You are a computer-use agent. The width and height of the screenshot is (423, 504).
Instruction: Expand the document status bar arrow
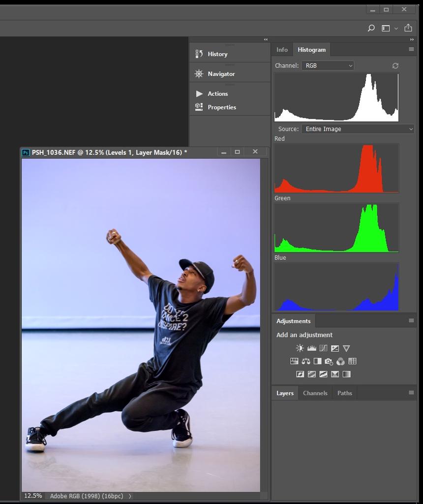click(x=130, y=496)
